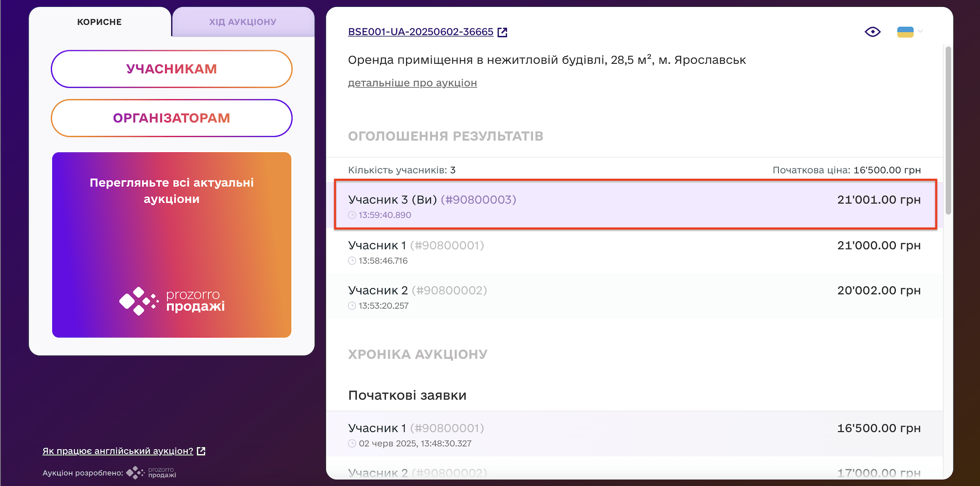Open 'Як працює англійський аукціон?' link
980x486 pixels.
[118, 451]
